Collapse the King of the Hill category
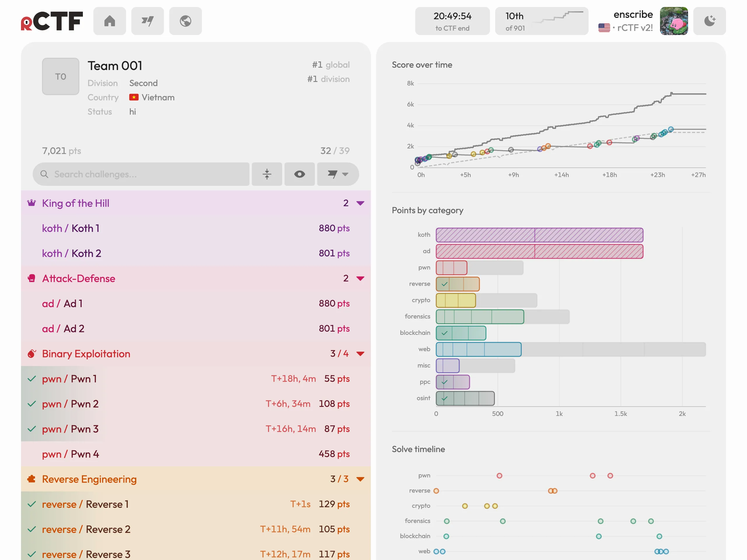 tap(360, 203)
